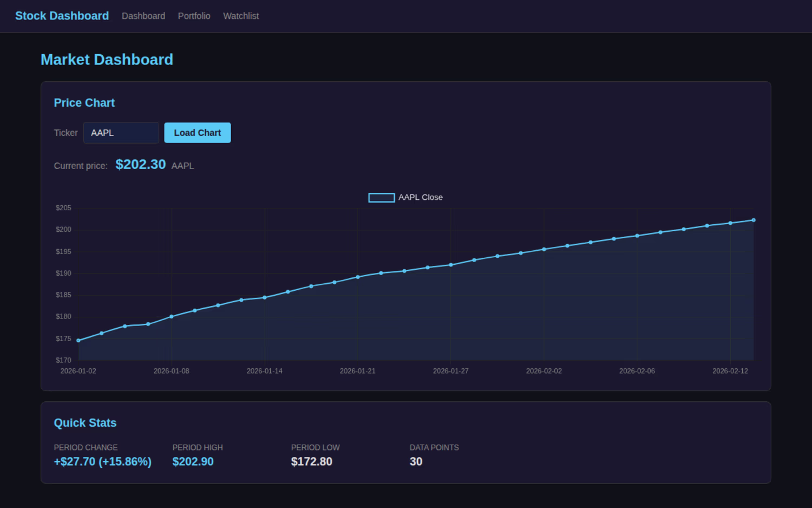Click the chart point for 2026-02-02

coord(544,249)
